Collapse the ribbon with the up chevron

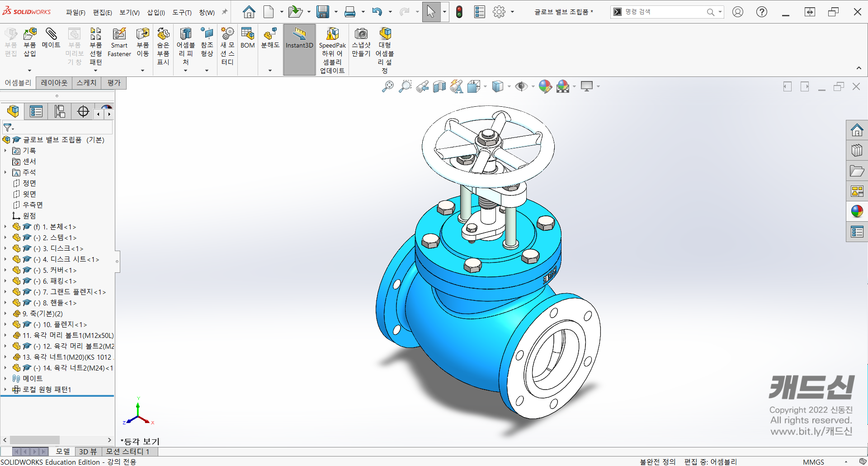click(x=859, y=68)
